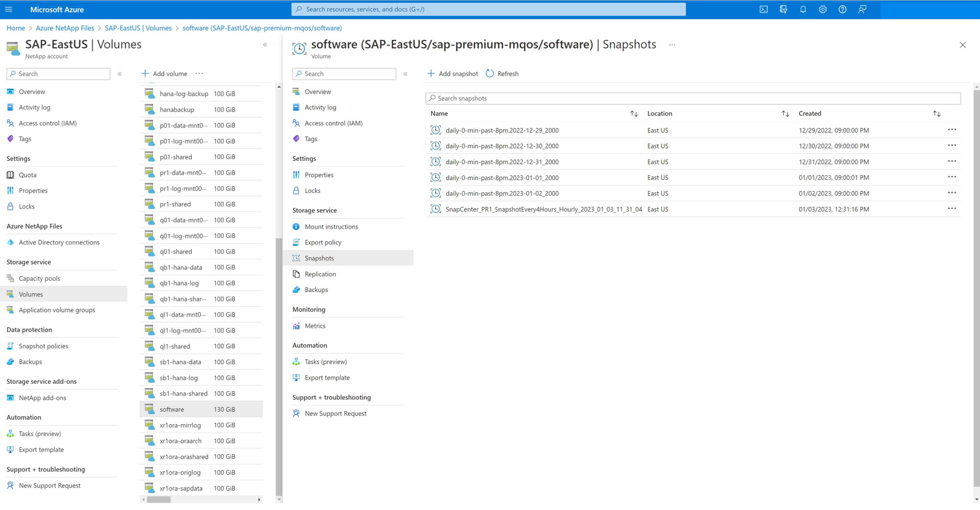The width and height of the screenshot is (980, 510).
Task: Select Snapshot policies in left menu
Action: (43, 346)
